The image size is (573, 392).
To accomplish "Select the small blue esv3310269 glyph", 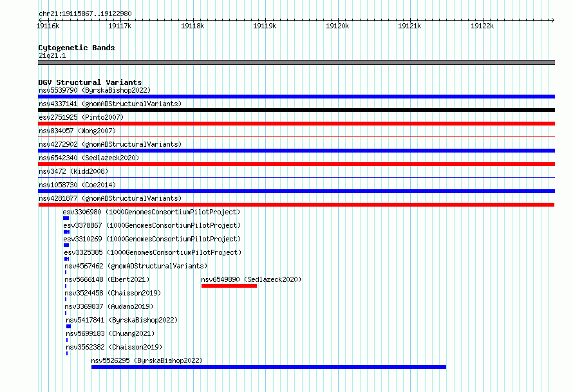I will 66,245.
